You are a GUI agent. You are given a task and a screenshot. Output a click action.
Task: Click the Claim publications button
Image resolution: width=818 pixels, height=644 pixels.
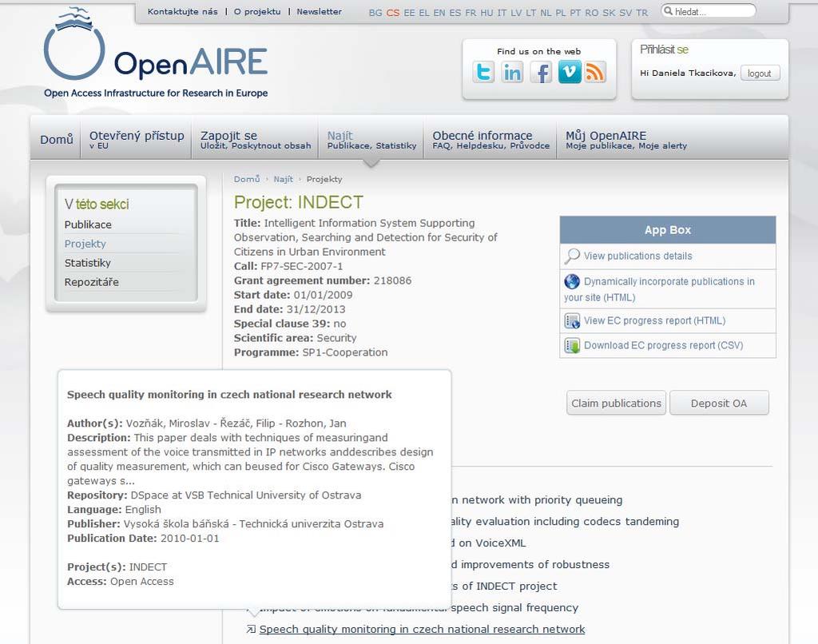(616, 403)
